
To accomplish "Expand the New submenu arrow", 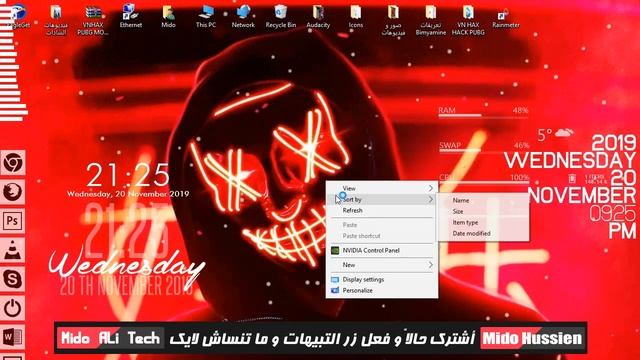I will 431,265.
